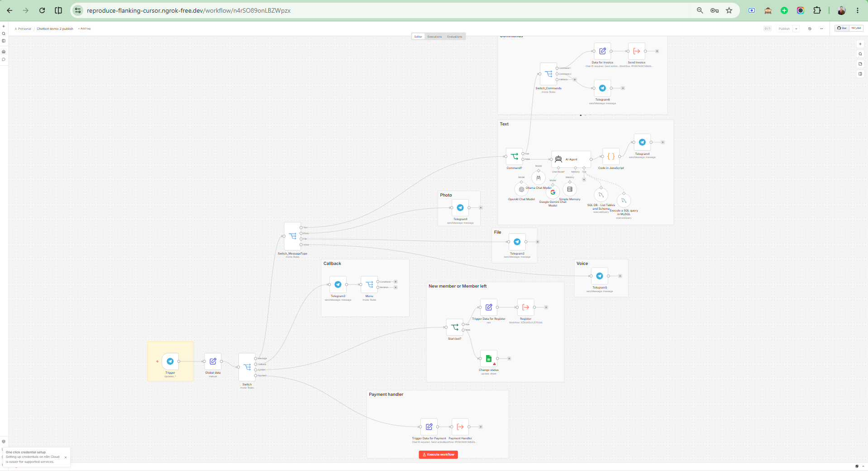
Task: Add node after Payment Handler output plus
Action: 481,427
